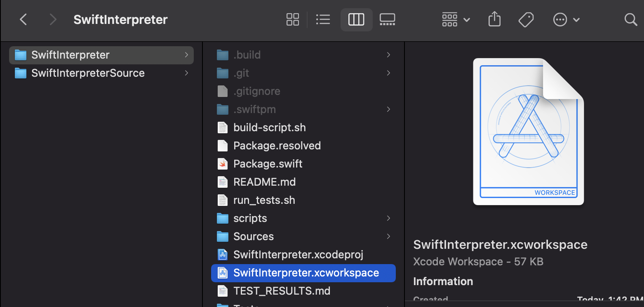Click the document icon beside README.md
This screenshot has height=307, width=644.
223,182
